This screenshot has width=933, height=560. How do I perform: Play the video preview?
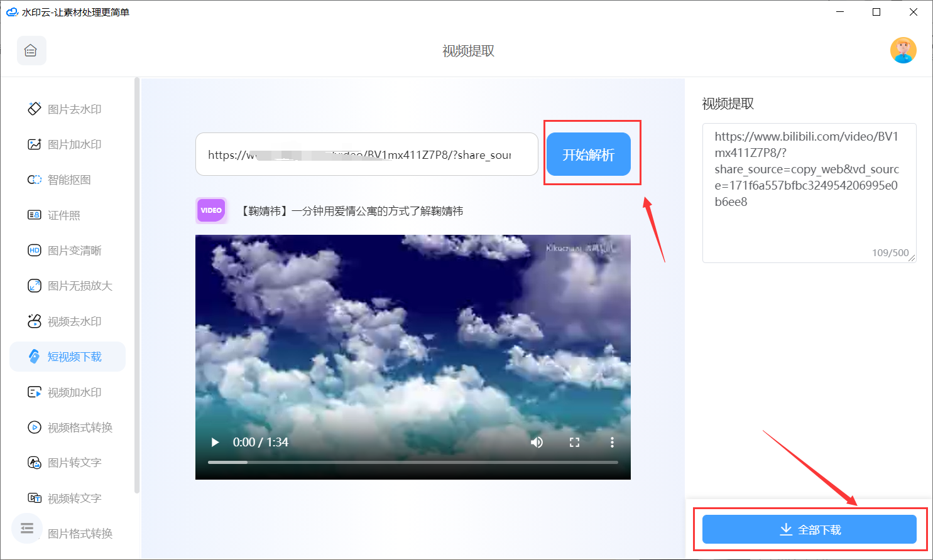tap(216, 442)
